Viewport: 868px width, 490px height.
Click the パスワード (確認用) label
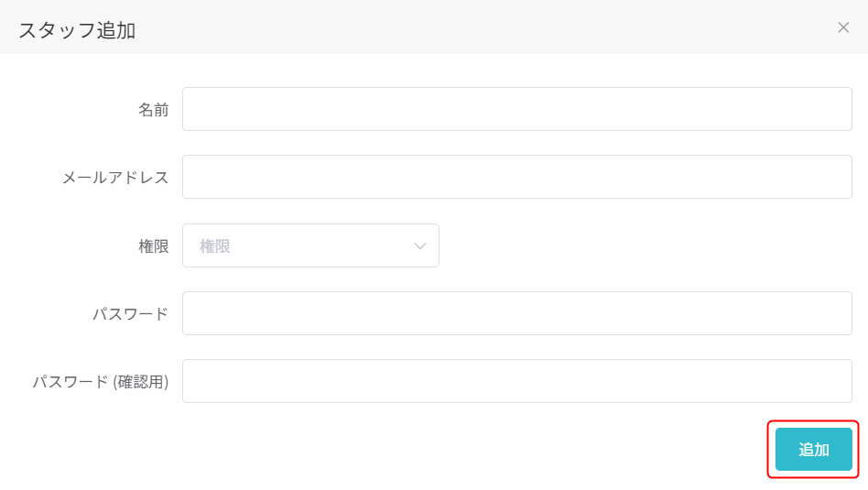101,382
